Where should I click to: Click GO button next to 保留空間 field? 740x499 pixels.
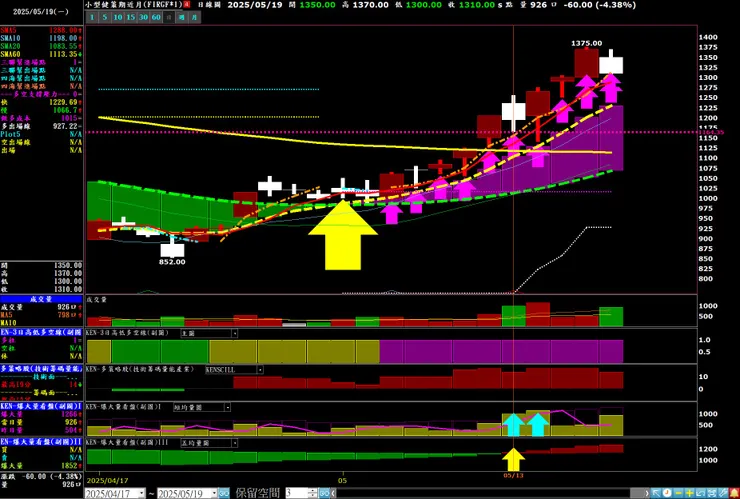tap(325, 493)
